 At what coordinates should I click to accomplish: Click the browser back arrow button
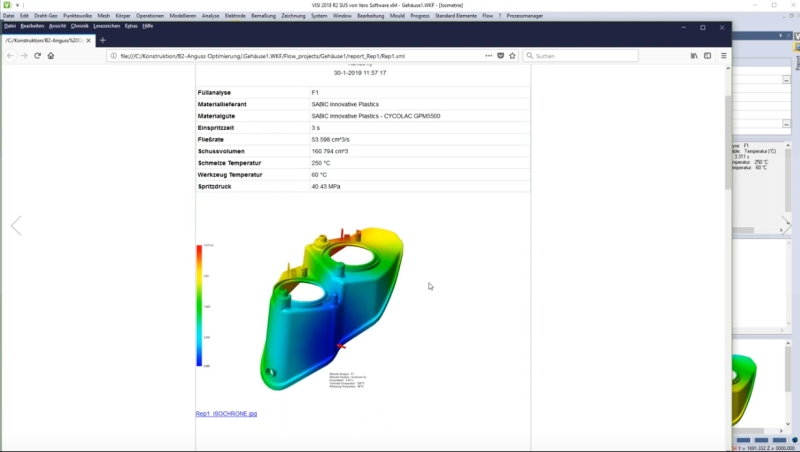click(x=10, y=56)
